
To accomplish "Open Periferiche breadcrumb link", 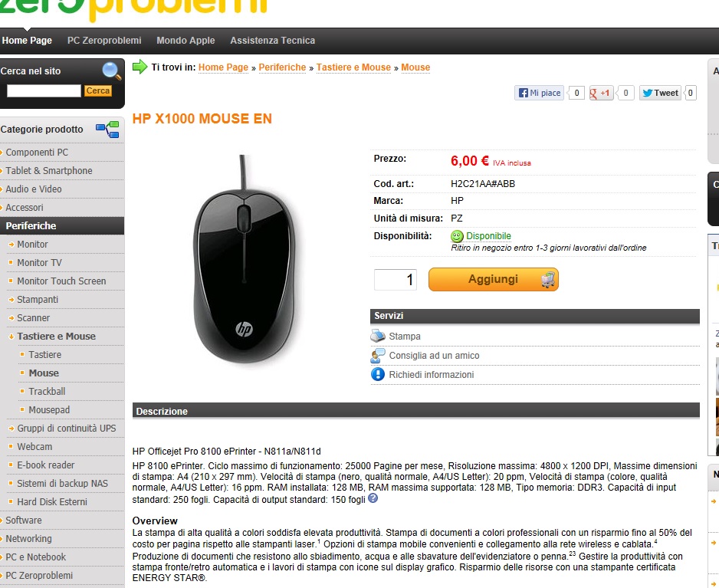I will point(282,67).
